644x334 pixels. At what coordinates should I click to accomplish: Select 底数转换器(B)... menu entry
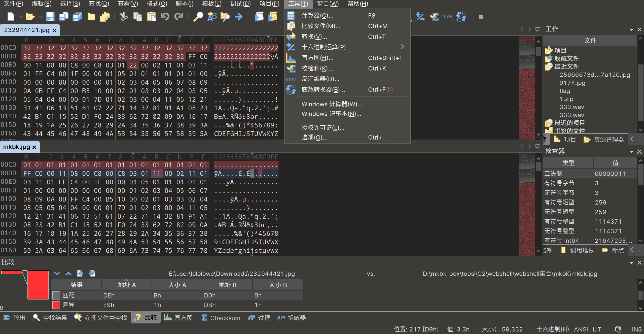pos(347,89)
